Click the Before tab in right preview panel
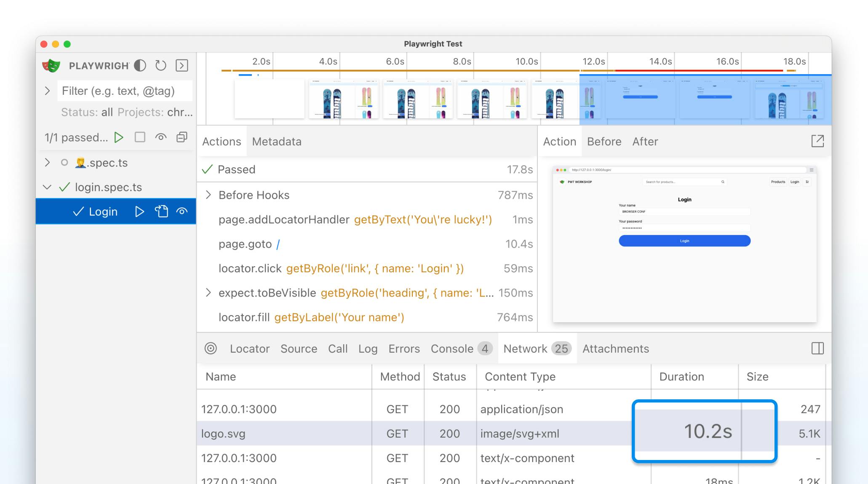This screenshot has width=868, height=484. [604, 141]
